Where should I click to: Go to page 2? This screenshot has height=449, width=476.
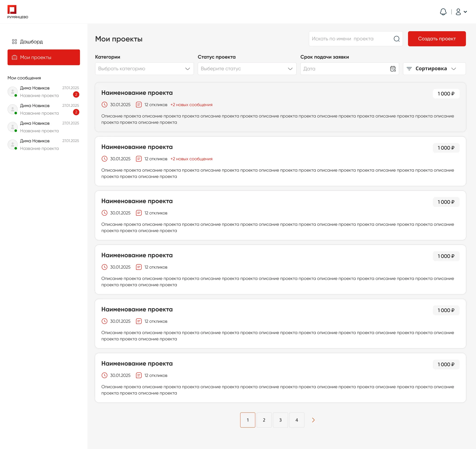[x=264, y=420]
